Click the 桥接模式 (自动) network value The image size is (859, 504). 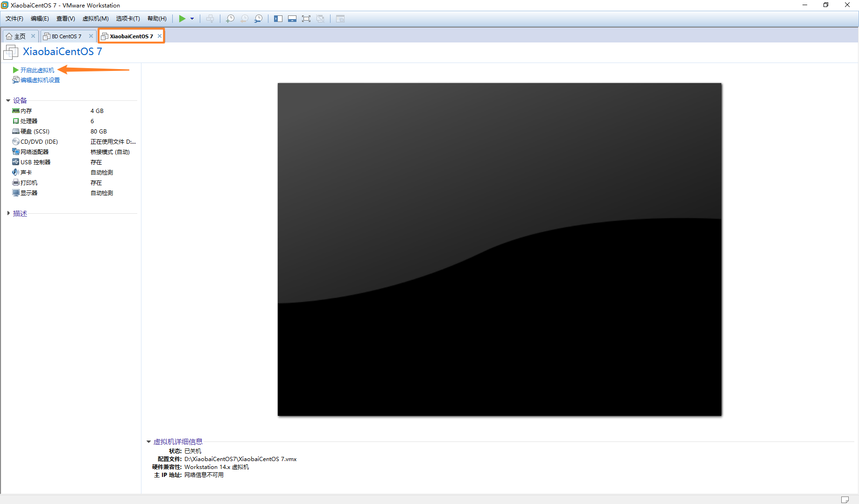tap(110, 152)
